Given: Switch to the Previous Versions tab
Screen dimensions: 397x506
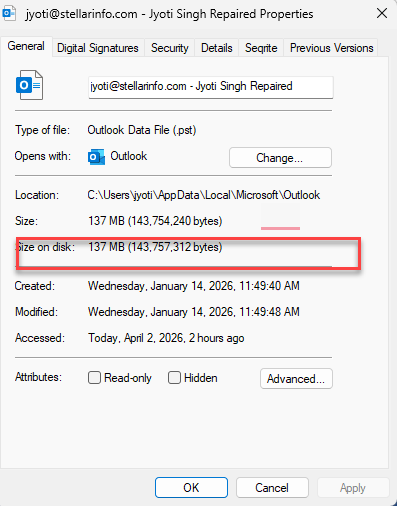Looking at the screenshot, I should tap(332, 48).
